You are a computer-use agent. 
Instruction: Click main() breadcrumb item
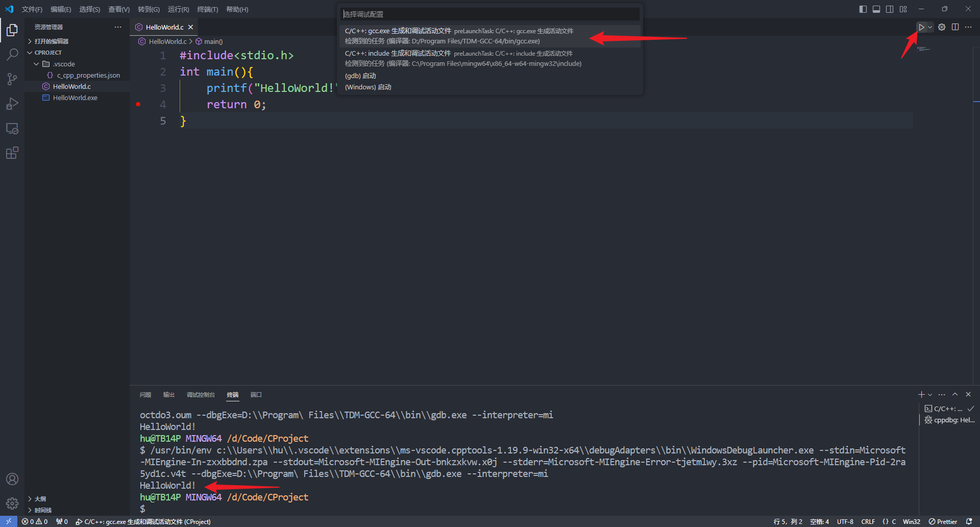209,41
